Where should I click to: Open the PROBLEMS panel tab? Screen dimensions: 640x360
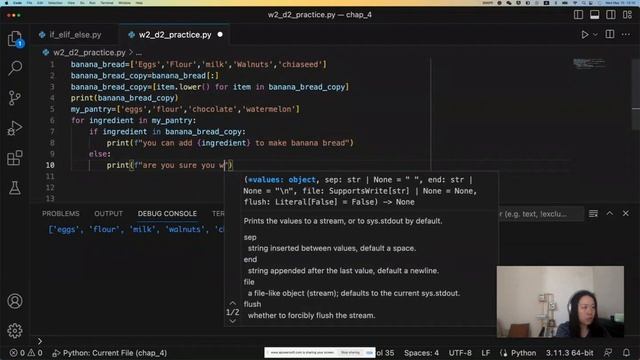(x=61, y=213)
